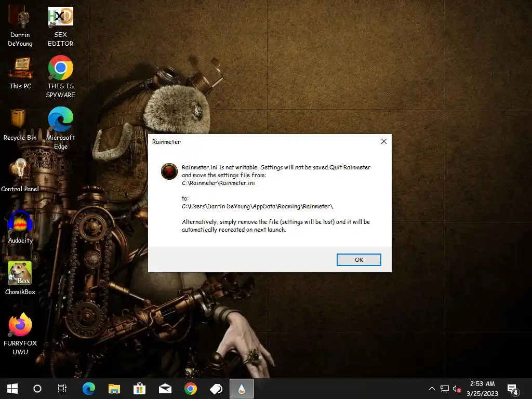Open Microsoft Store from the taskbar
This screenshot has width=532, height=399.
139,389
